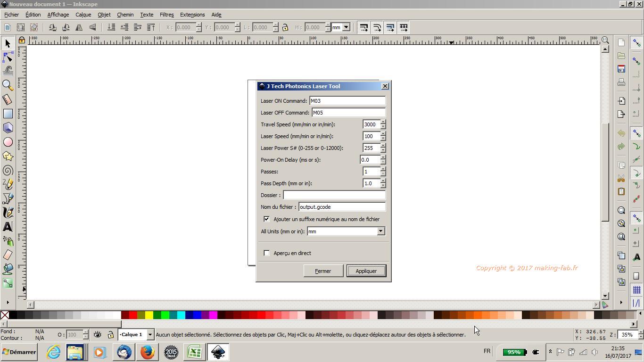Click the Appliquer button

pos(366,271)
